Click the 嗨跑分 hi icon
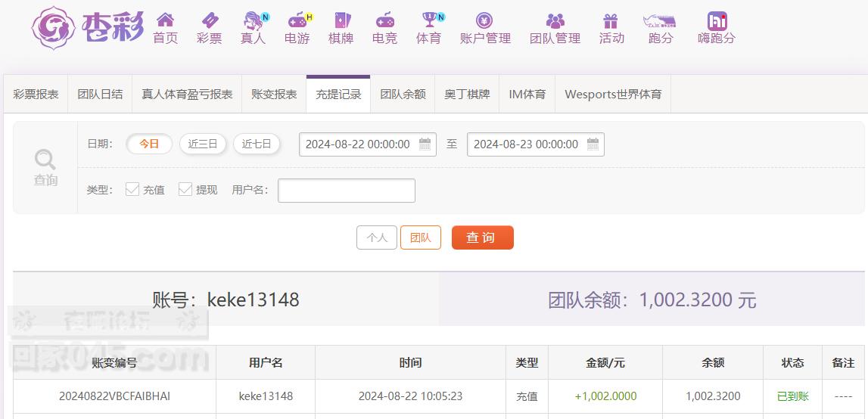 pyautogui.click(x=717, y=21)
